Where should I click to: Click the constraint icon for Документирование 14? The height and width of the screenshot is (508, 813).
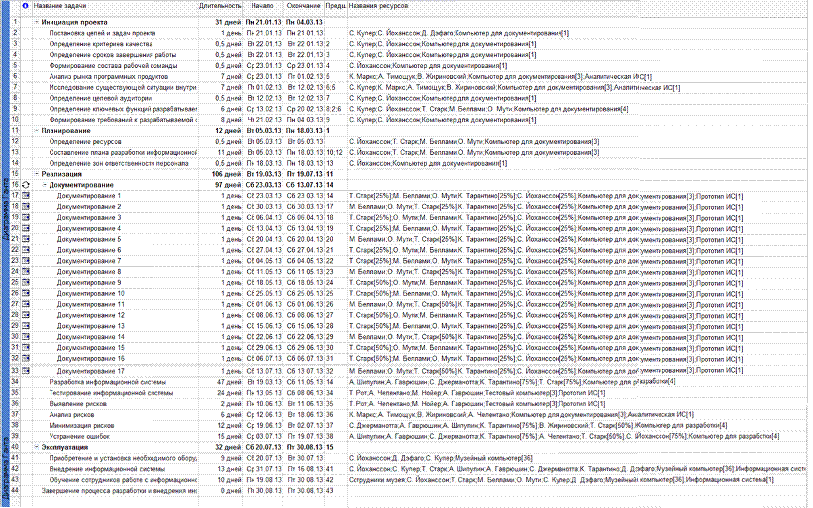26,337
